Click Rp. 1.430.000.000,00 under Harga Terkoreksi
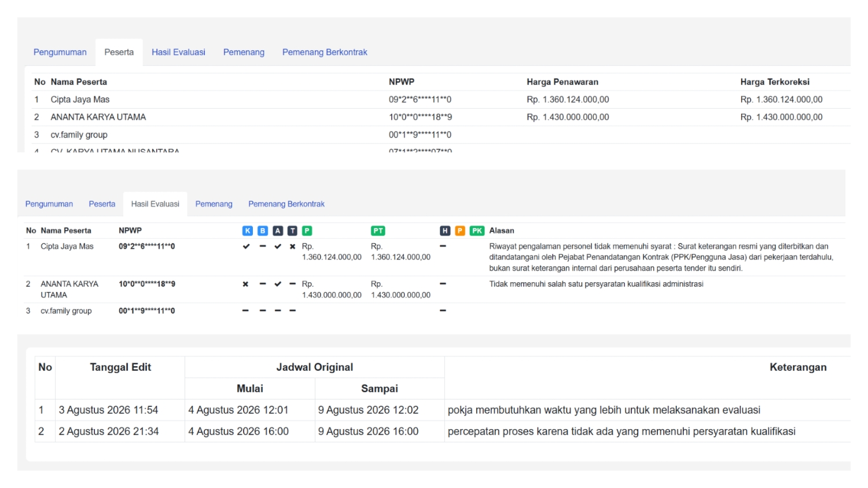The image size is (868, 488). click(x=781, y=117)
